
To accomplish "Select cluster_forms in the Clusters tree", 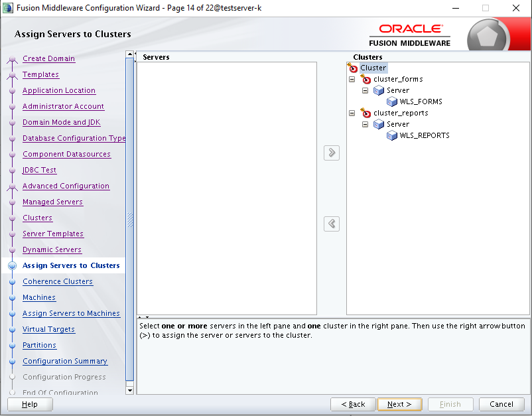I will pyautogui.click(x=398, y=79).
